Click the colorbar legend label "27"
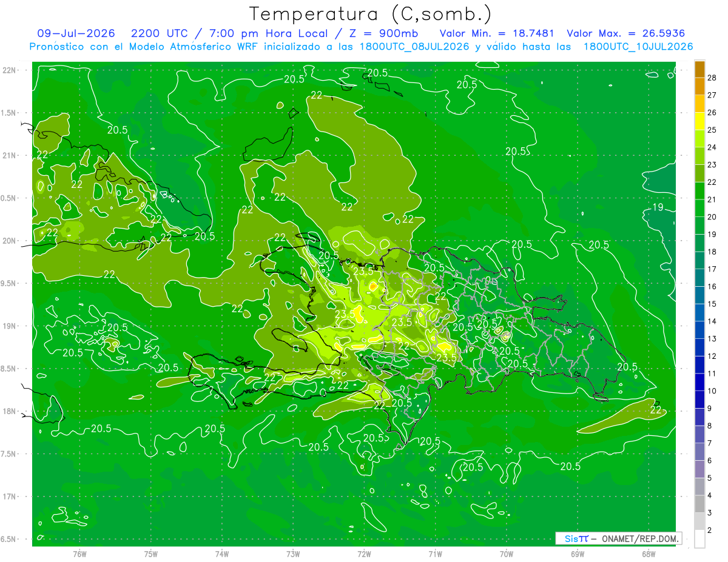Screen dimensions: 728x562 pos(712,95)
